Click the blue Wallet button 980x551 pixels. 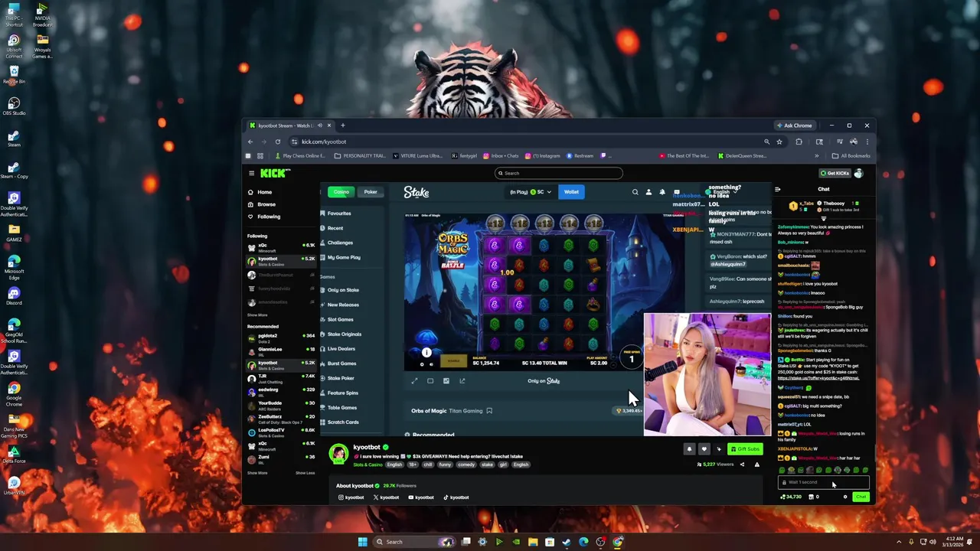pos(571,192)
